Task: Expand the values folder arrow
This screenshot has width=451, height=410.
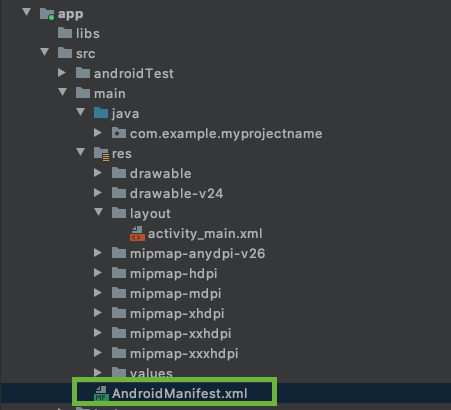Action: (98, 372)
